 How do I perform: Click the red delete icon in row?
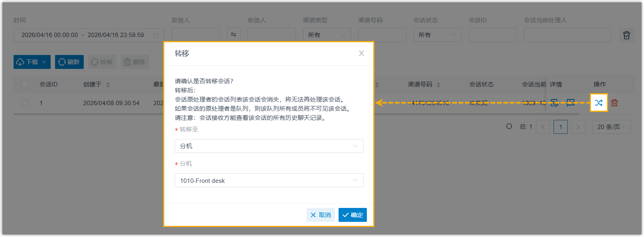(614, 103)
